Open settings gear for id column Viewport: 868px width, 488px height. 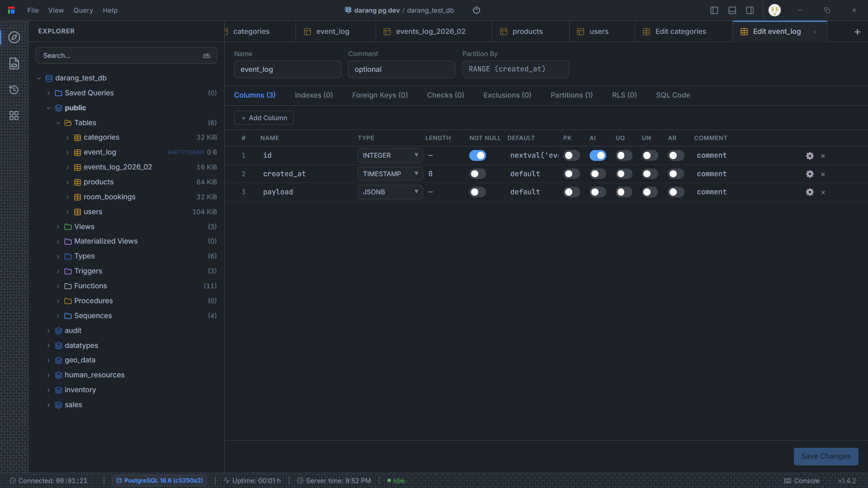810,156
